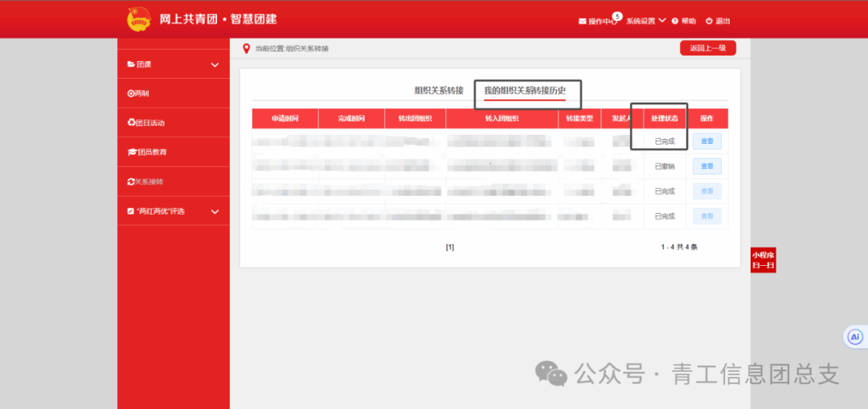868x409 pixels.
Task: Click the AI assistant floating icon
Action: click(855, 337)
